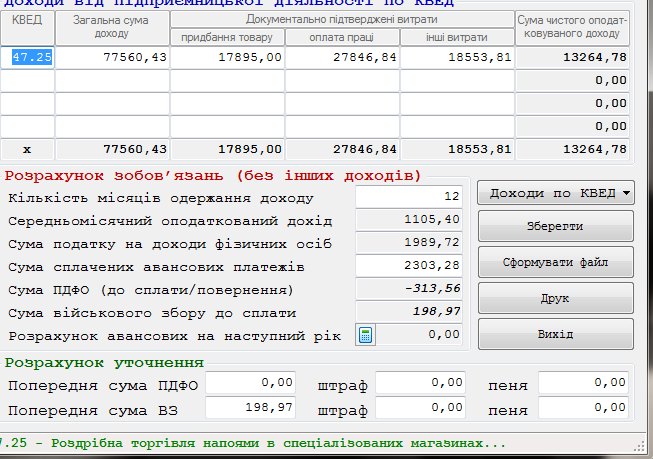Screen dimensions: 653x459
Task: Edit the total income cell 77560,43
Action: pos(112,57)
